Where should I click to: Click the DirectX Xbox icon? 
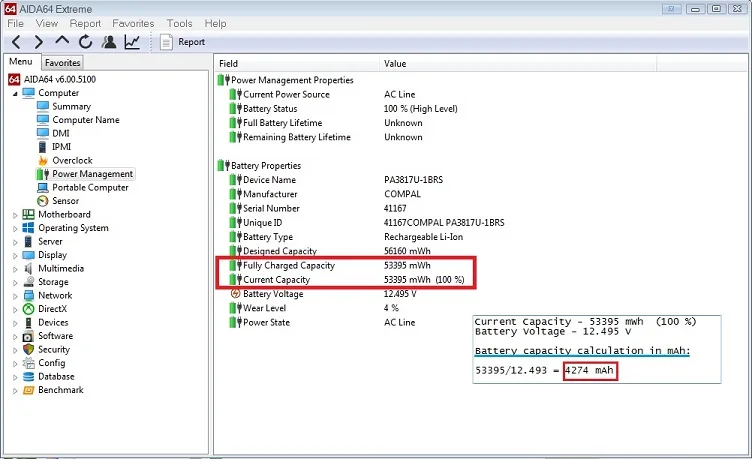tap(28, 309)
